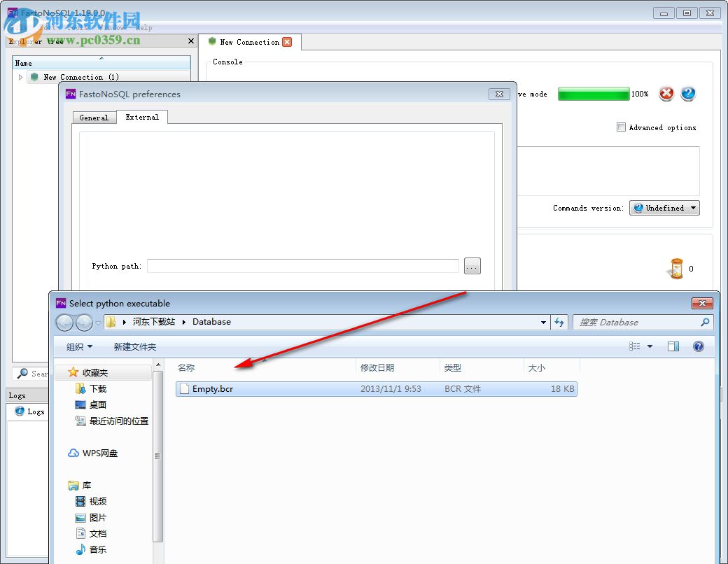Open view options dropdown arrow
Viewport: 728px width, 564px height.
click(x=650, y=346)
